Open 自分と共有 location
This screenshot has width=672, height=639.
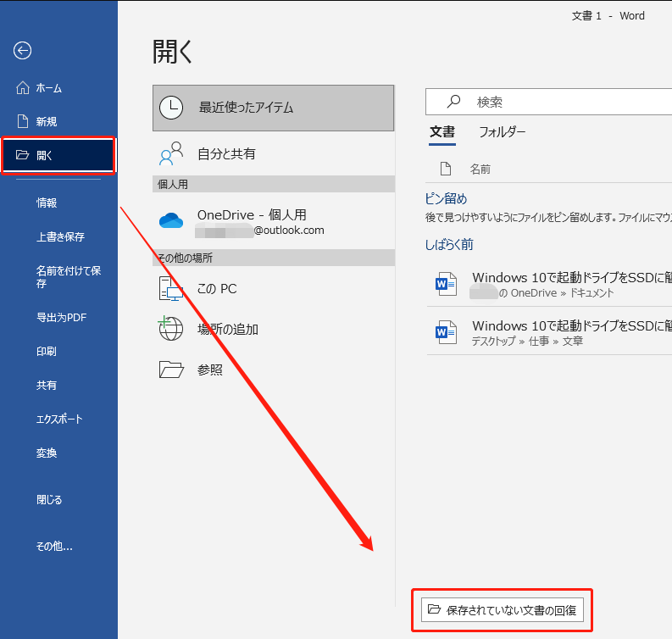point(273,153)
